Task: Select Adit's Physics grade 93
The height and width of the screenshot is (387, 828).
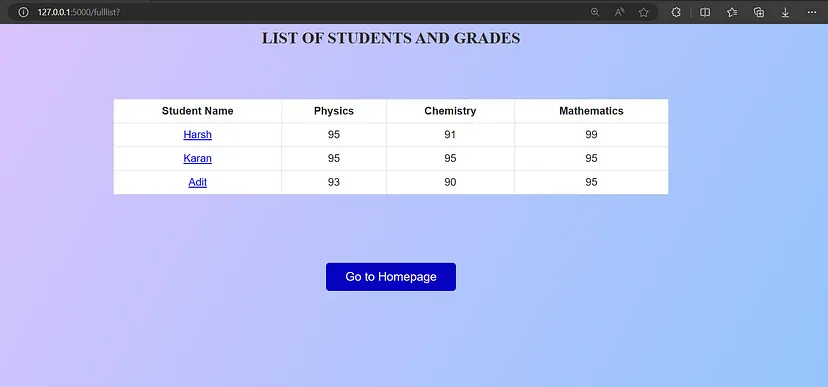Action: 334,182
